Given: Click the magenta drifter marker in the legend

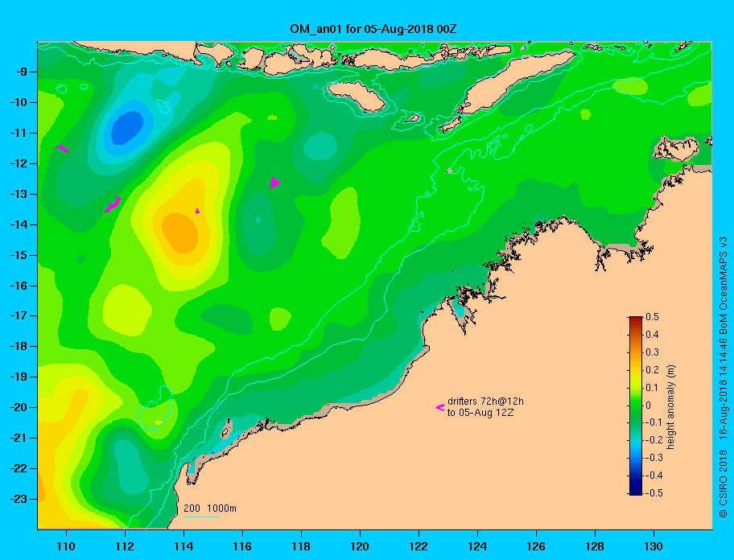Looking at the screenshot, I should click(440, 407).
